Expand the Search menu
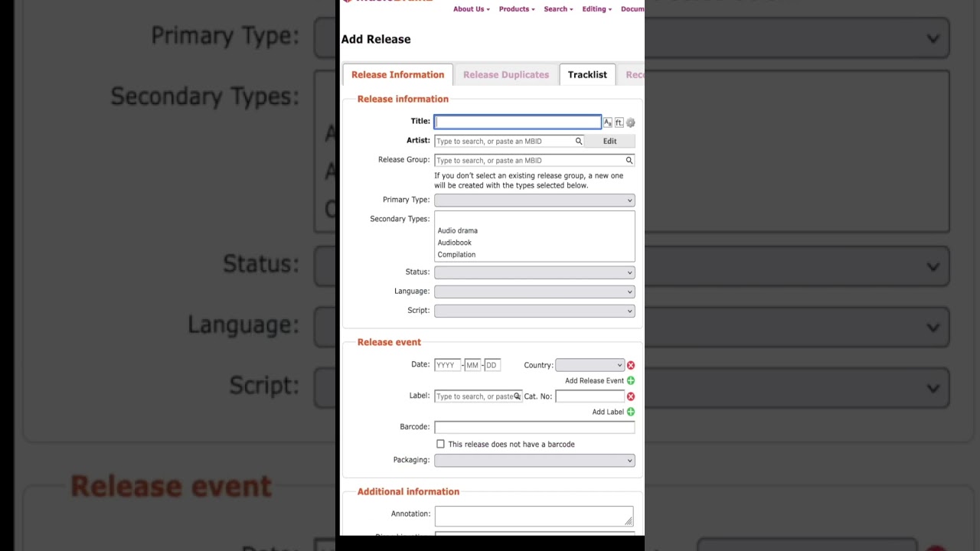Viewport: 980px width, 551px height. click(x=558, y=9)
